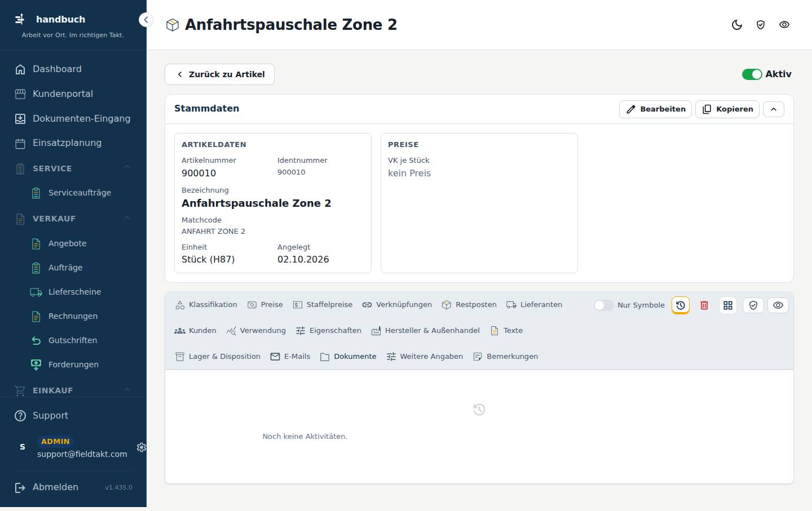The image size is (812, 511).
Task: Toggle dark mode moon icon
Action: [x=737, y=25]
